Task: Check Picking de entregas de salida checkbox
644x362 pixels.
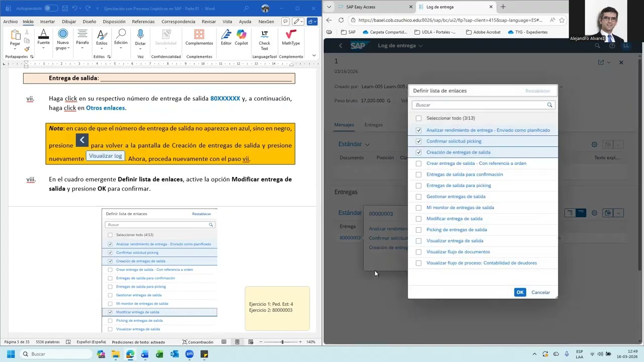Action: coord(419,230)
